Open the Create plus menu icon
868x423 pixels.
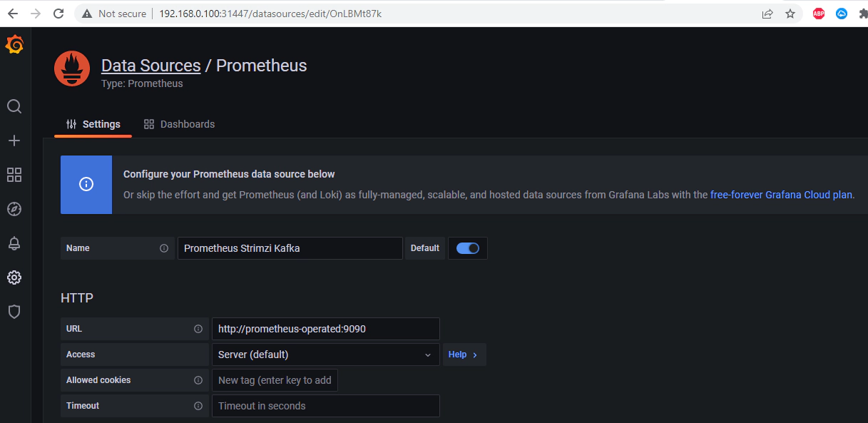click(x=14, y=141)
